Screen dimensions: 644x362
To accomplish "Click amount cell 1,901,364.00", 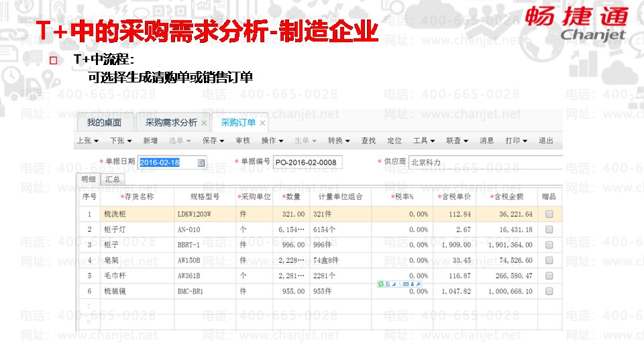I will [507, 245].
